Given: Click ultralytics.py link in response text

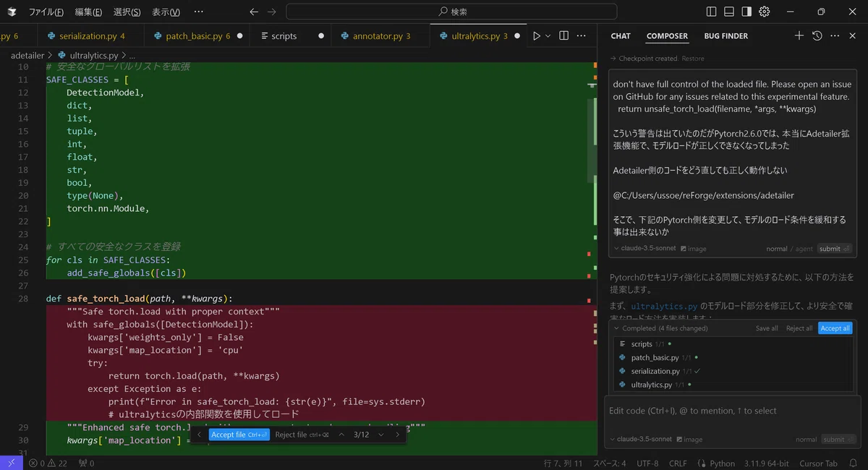Looking at the screenshot, I should pos(664,306).
